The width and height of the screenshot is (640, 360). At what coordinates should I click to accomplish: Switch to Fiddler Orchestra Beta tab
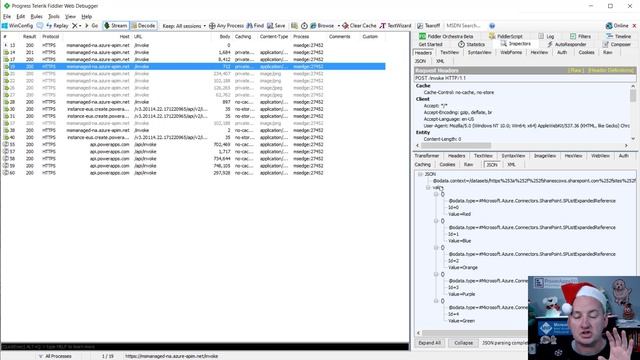(x=446, y=36)
